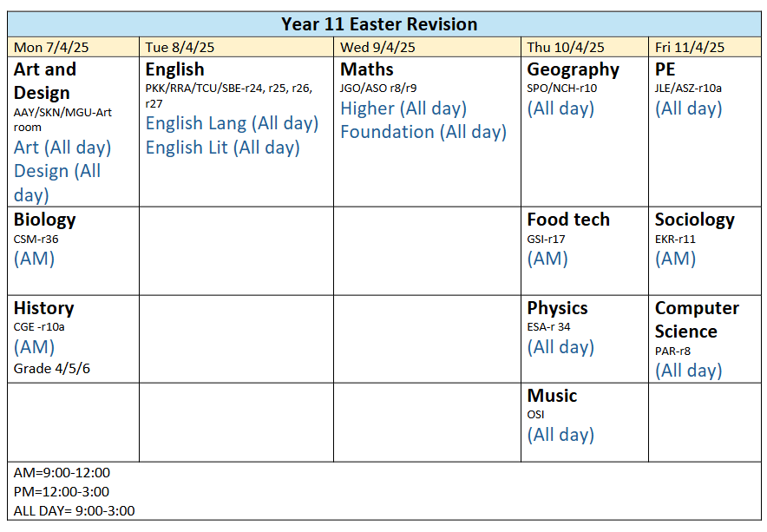Select the Music subject heading
The image size is (767, 532).
coord(552,396)
